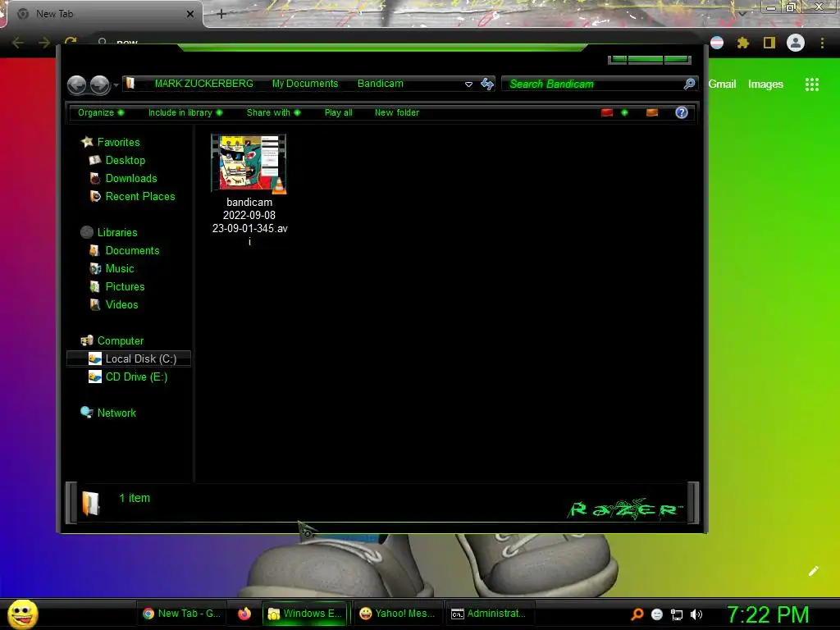This screenshot has width=840, height=630.
Task: Select Local Disk (C:)
Action: click(129, 359)
